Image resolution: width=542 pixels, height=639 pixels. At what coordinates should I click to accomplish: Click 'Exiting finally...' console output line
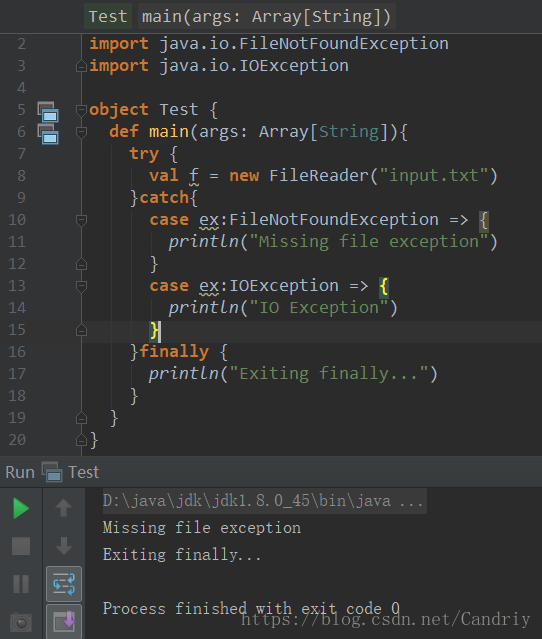[182, 555]
